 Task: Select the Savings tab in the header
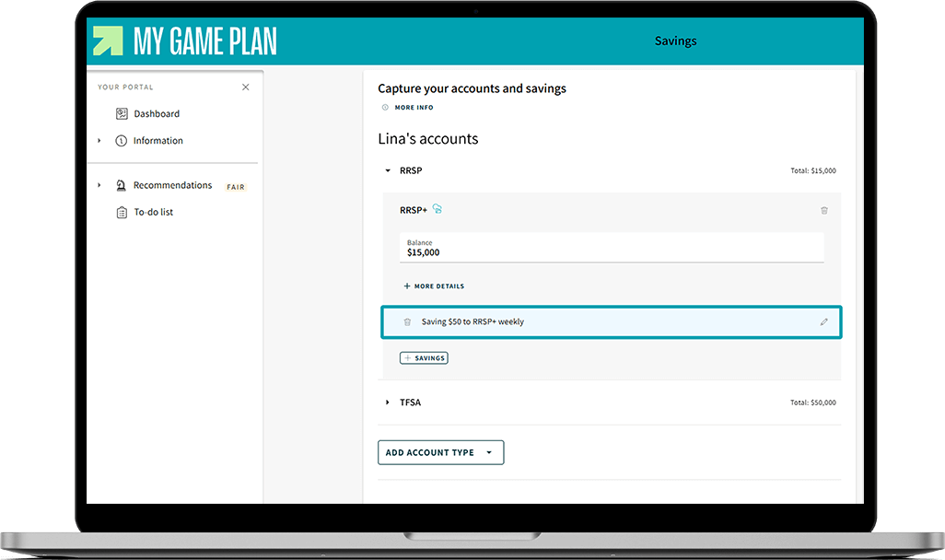point(675,41)
